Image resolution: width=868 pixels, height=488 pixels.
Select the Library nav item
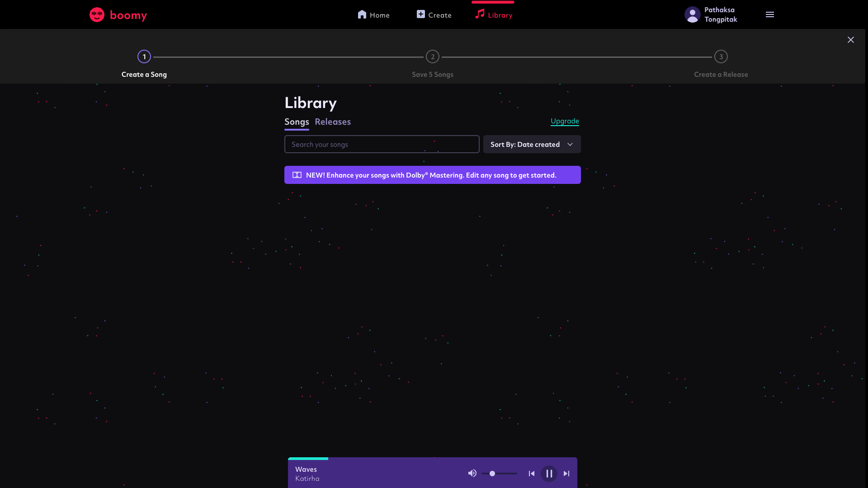point(494,15)
